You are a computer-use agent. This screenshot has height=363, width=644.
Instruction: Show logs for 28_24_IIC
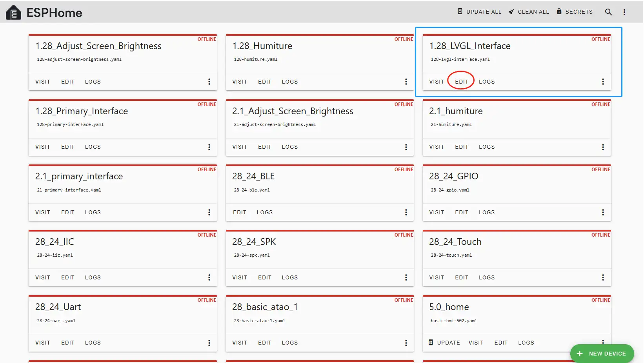93,277
